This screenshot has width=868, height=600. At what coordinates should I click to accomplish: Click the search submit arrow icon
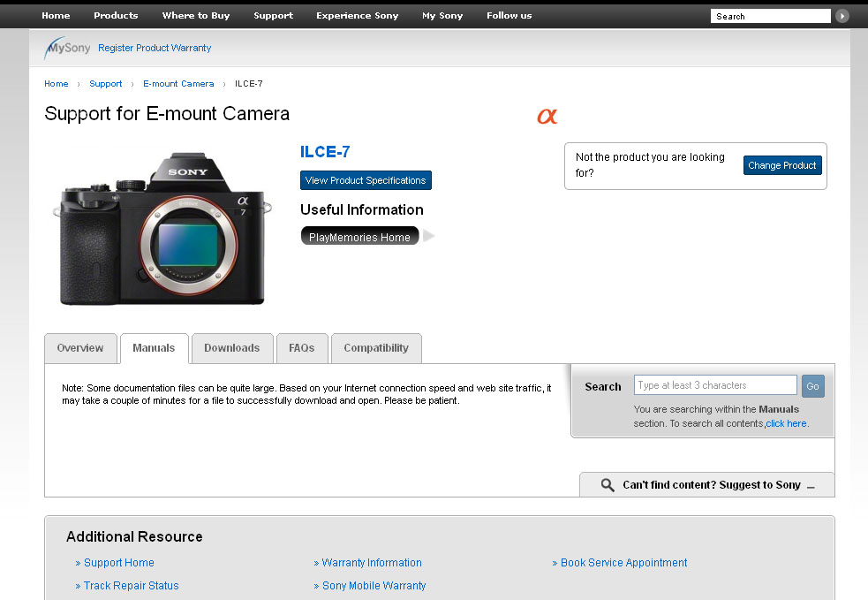(x=842, y=16)
